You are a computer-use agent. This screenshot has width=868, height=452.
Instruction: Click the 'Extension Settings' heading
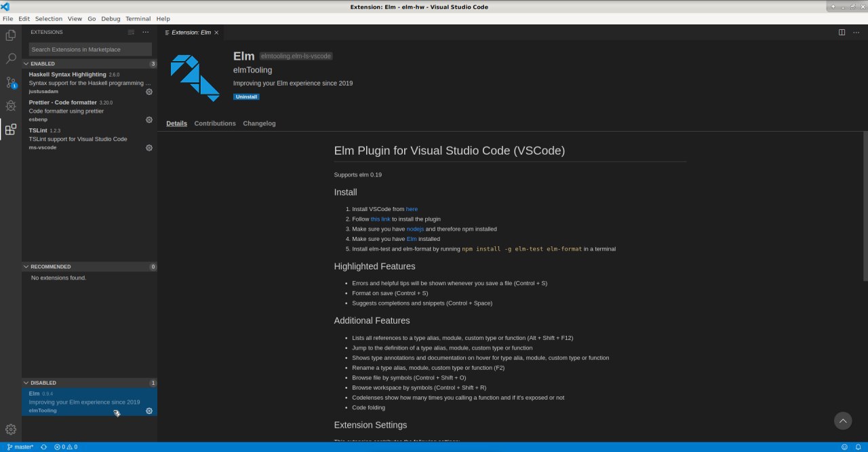[x=370, y=425]
